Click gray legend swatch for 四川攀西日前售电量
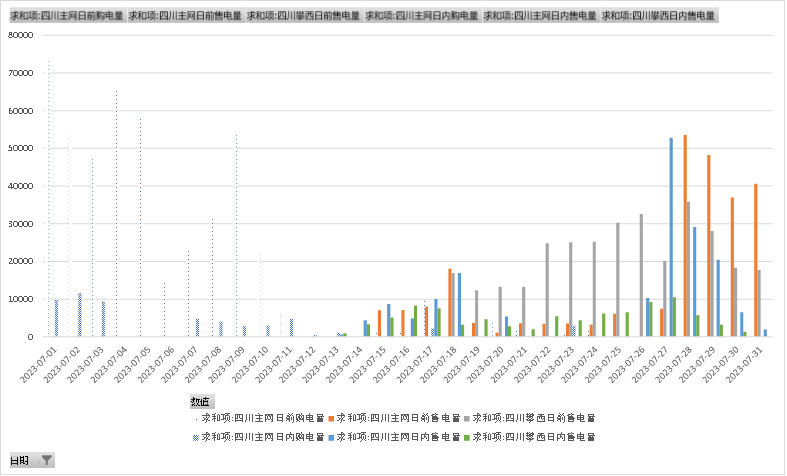The width and height of the screenshot is (787, 476). click(465, 418)
